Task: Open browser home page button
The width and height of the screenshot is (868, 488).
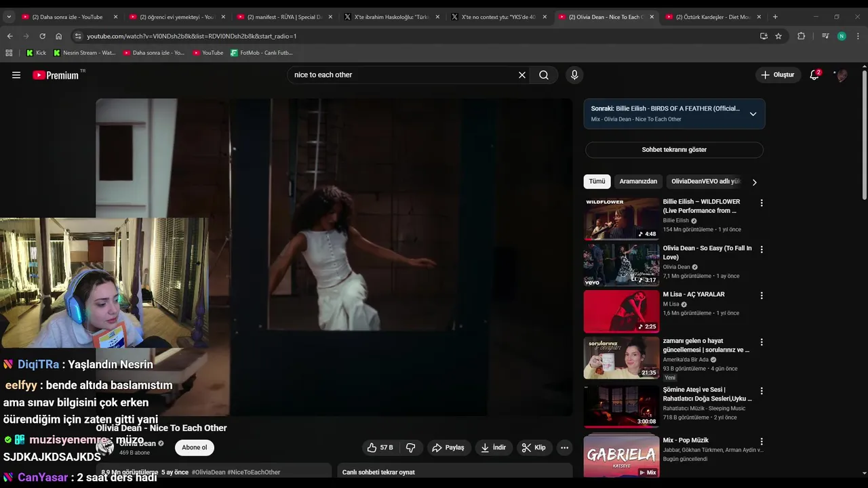Action: coord(58,36)
